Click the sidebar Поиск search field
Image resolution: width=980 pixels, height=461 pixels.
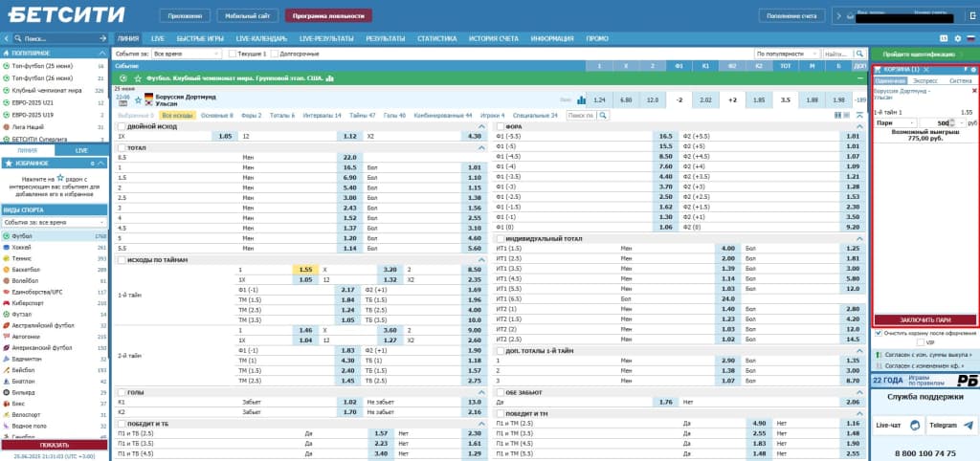(x=59, y=38)
